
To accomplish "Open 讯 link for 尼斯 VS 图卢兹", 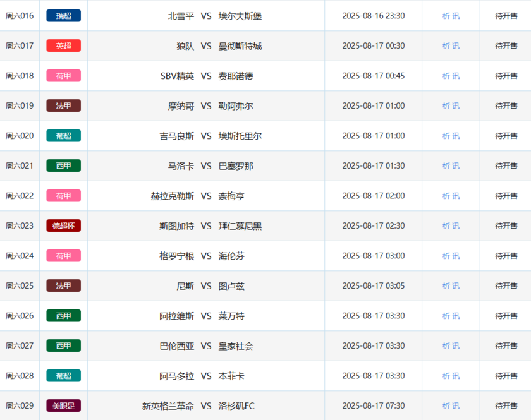I will point(456,285).
